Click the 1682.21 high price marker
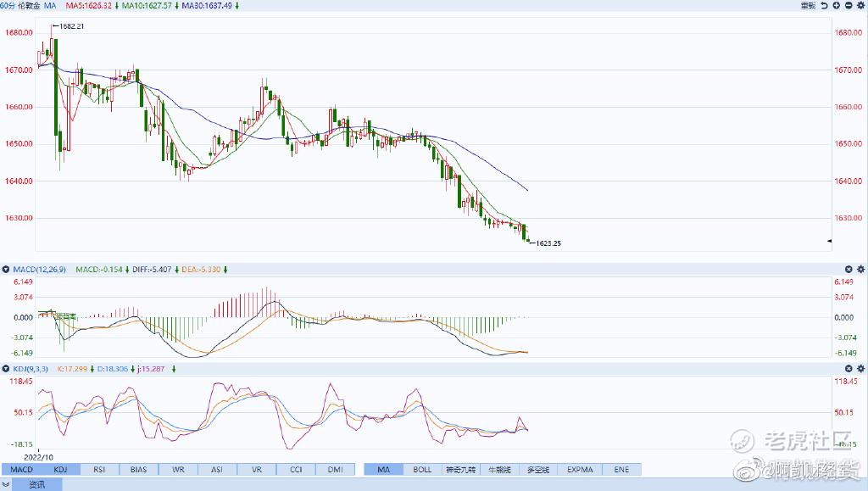 [x=71, y=26]
